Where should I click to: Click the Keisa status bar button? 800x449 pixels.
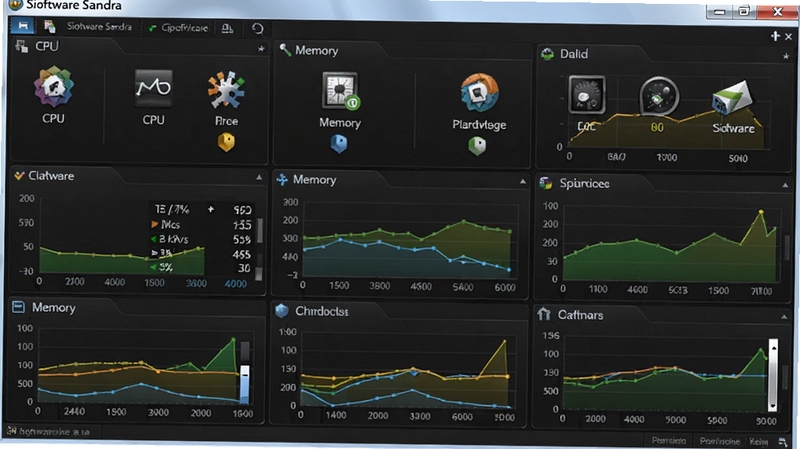758,441
